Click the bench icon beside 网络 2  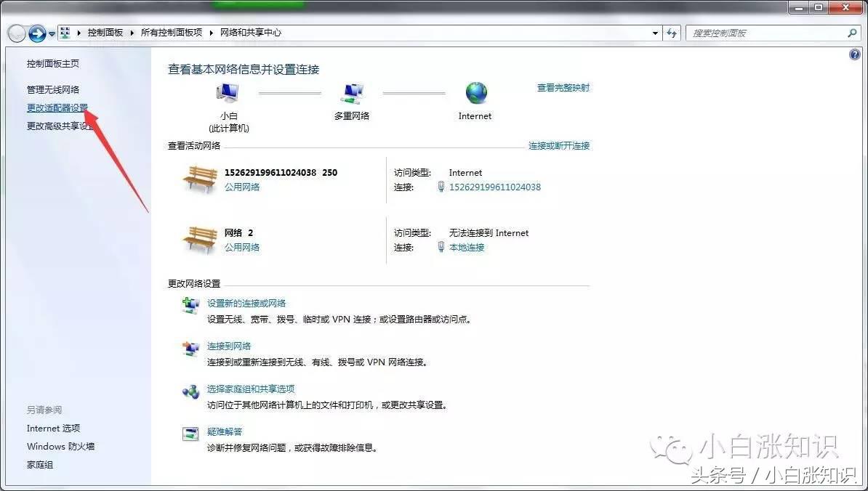(199, 238)
